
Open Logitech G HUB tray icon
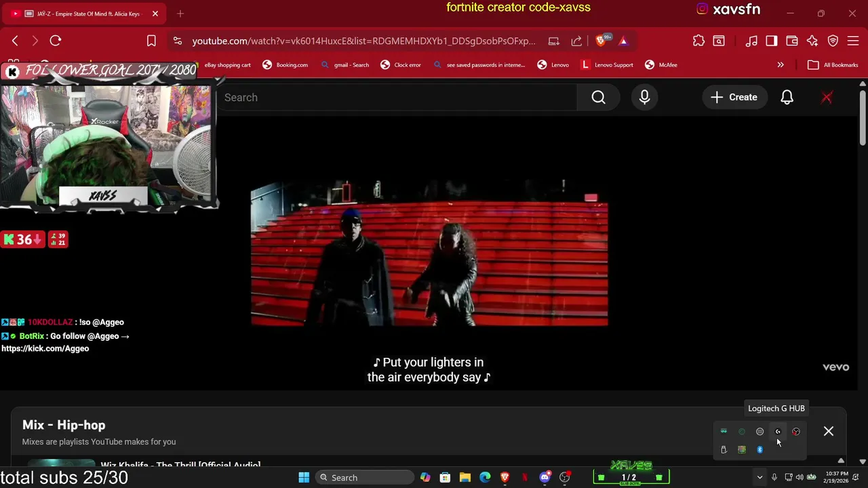[x=778, y=432]
